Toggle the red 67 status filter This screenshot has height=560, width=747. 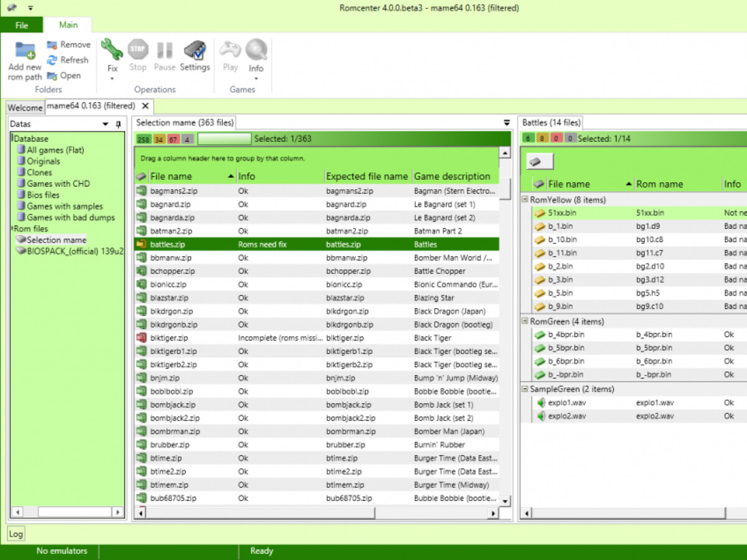pyautogui.click(x=173, y=139)
